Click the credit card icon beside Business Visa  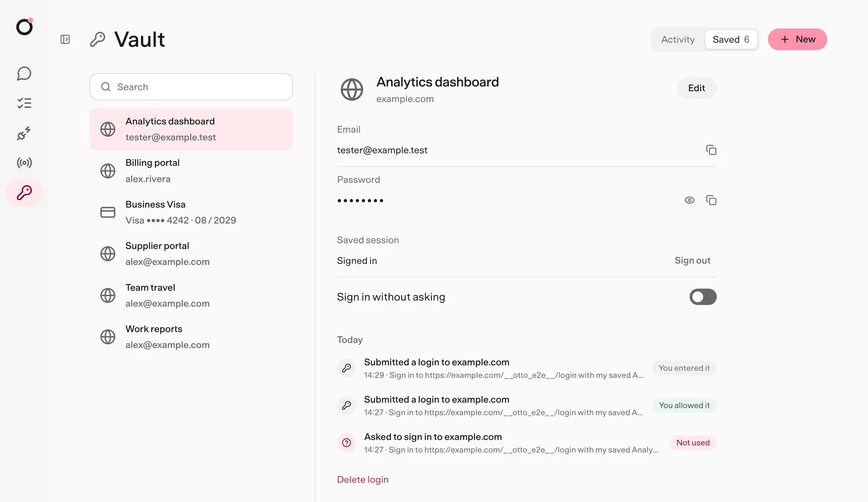pos(108,212)
